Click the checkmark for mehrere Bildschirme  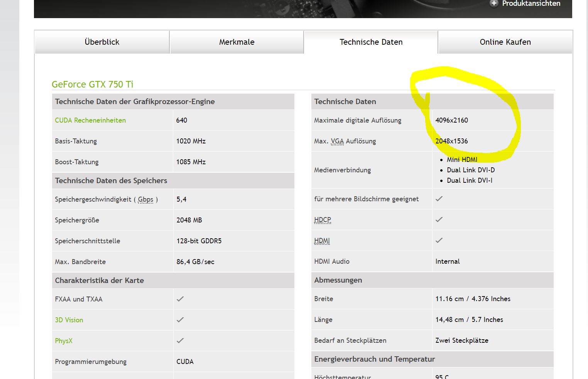(x=439, y=199)
